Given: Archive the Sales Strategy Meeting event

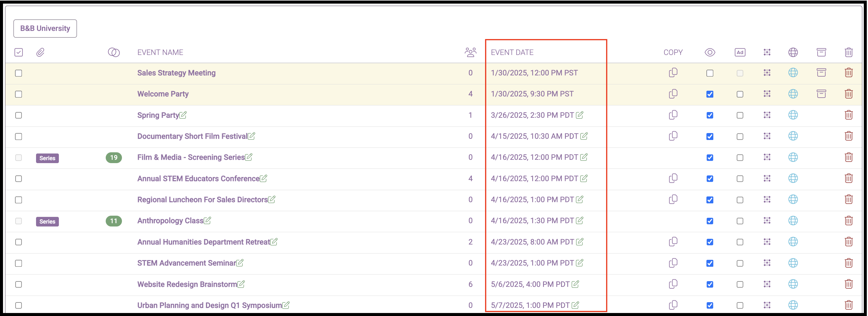Looking at the screenshot, I should 821,72.
